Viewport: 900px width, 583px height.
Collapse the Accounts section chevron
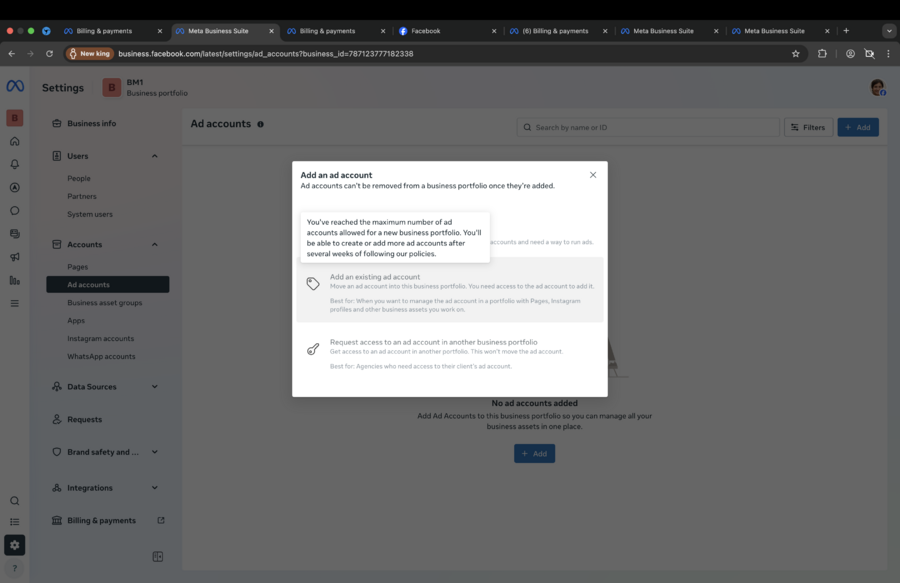[x=155, y=244]
